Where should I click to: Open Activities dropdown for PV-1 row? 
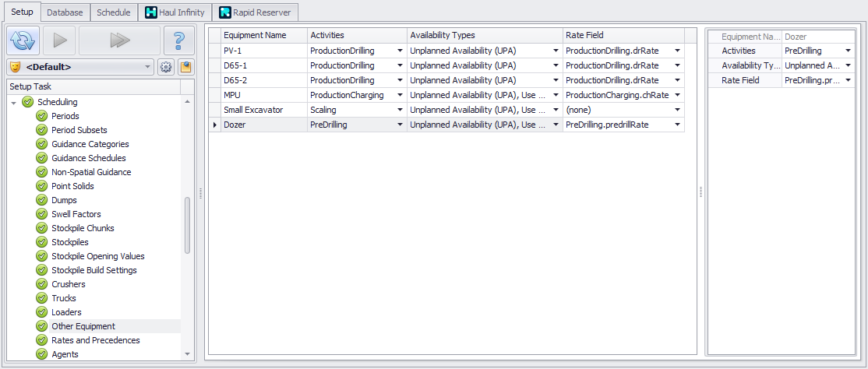400,51
